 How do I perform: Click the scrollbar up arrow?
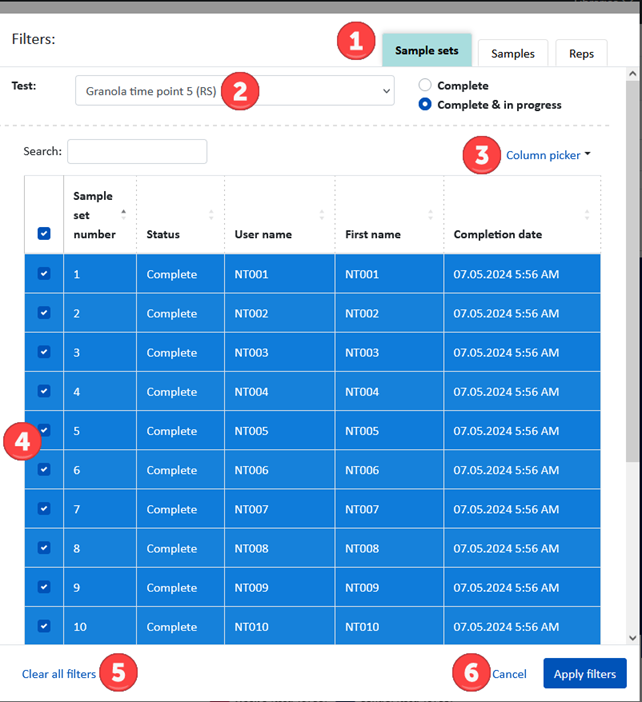coord(633,73)
